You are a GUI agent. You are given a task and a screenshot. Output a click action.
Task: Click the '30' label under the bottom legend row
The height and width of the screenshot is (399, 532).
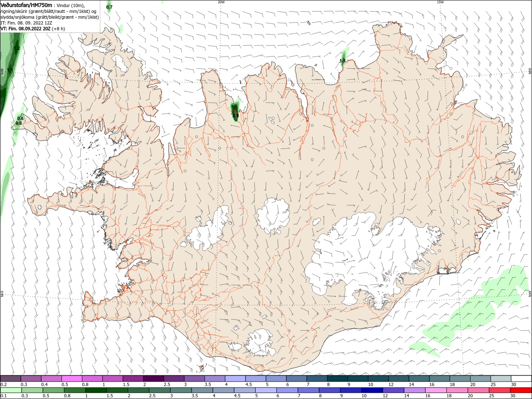514,396
